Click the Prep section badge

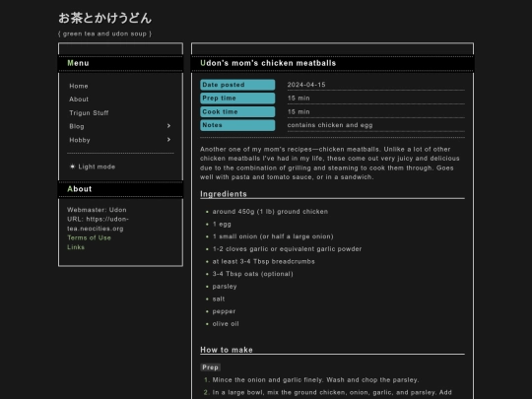[211, 367]
